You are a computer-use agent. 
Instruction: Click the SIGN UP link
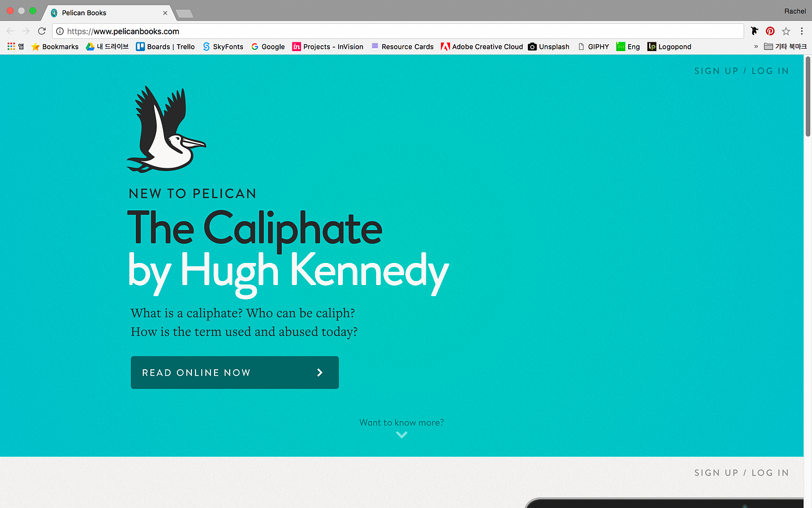[x=716, y=70]
